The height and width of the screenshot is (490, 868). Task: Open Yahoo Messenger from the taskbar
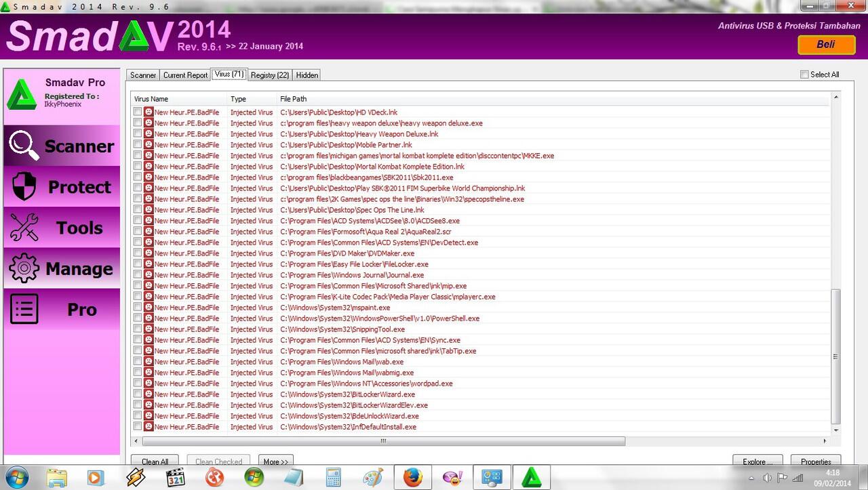(452, 478)
